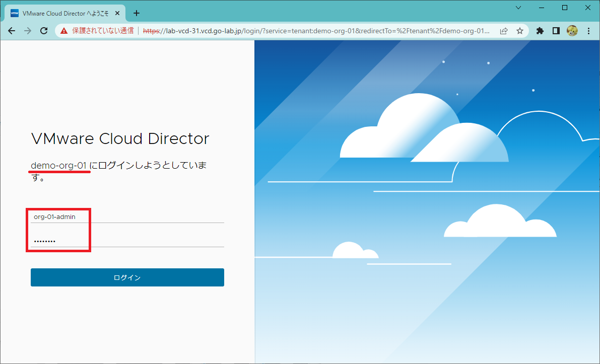Click the ログイン button
The width and height of the screenshot is (600, 364).
(127, 277)
